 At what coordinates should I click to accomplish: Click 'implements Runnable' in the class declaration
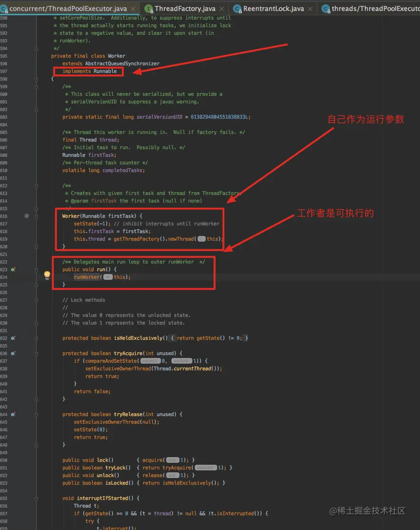[x=90, y=71]
